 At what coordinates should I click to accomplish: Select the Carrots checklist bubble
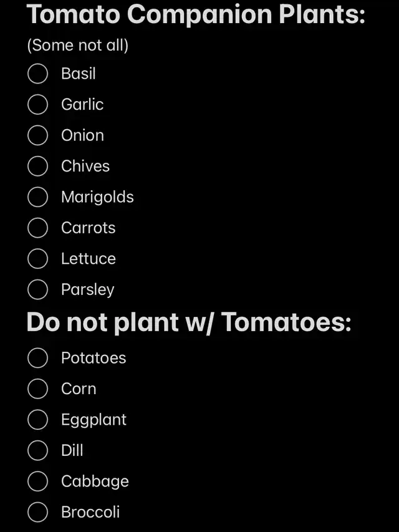38,228
